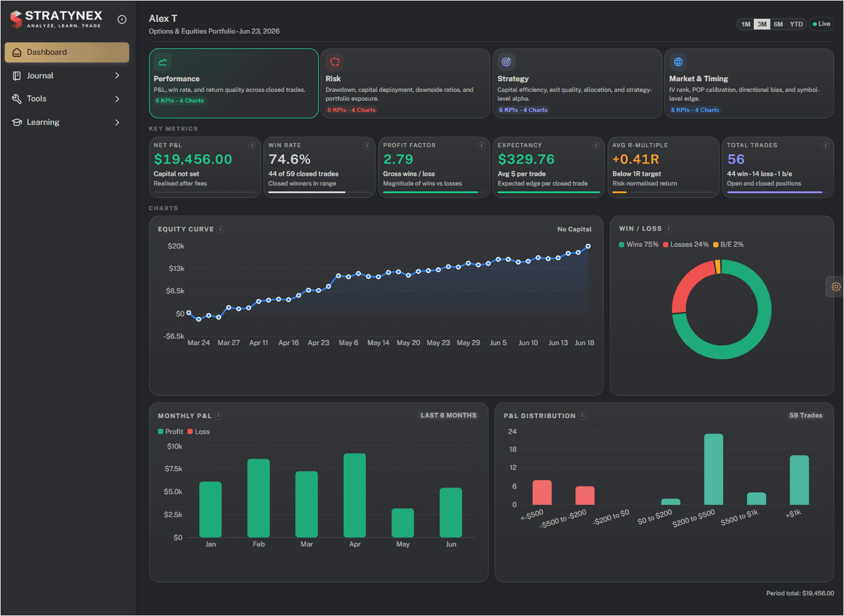
Task: Show Monthly P&L info tooltip icon
Action: (x=219, y=416)
